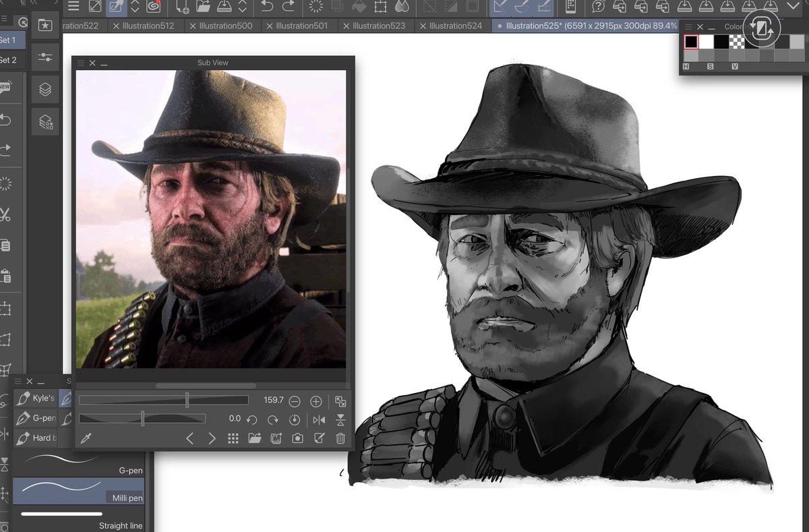Viewport: 809px width, 532px height.
Task: Adjust the Sub View rotation slider
Action: click(x=142, y=419)
